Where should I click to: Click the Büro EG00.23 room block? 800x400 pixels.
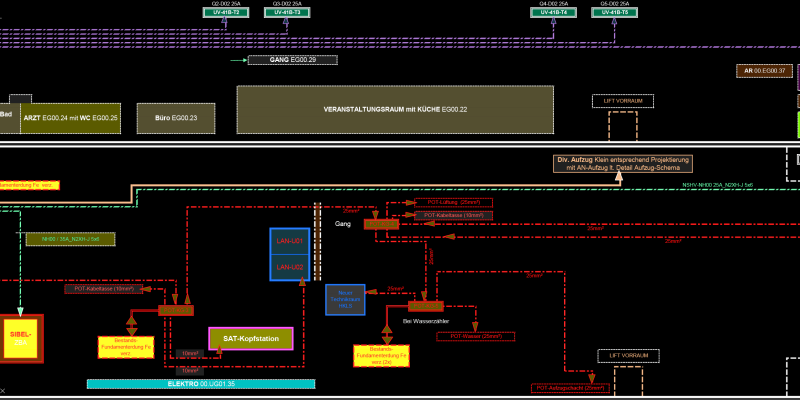tap(176, 118)
